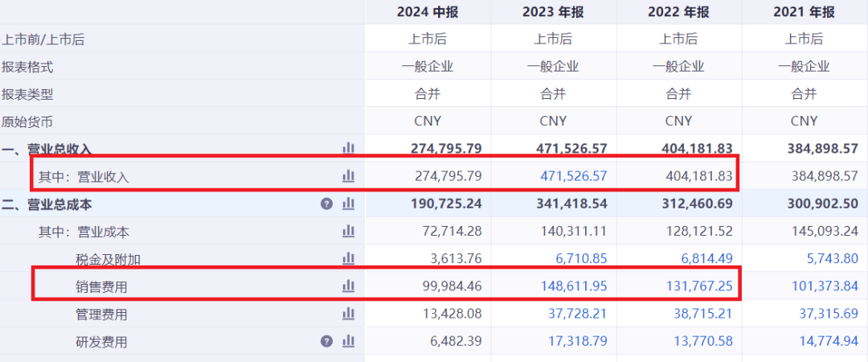Open 2023 营业收入 value 471,526.57 link
The height and width of the screenshot is (362, 868).
(x=574, y=176)
